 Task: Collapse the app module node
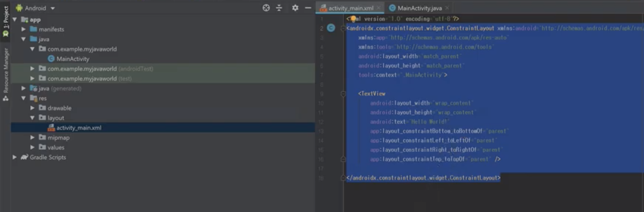coord(15,20)
